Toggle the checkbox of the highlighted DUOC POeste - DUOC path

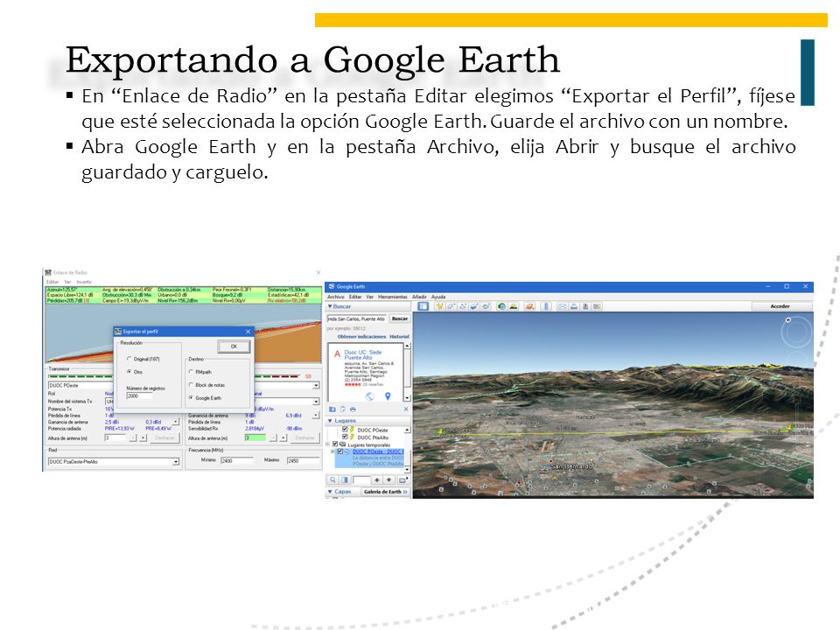tap(340, 451)
